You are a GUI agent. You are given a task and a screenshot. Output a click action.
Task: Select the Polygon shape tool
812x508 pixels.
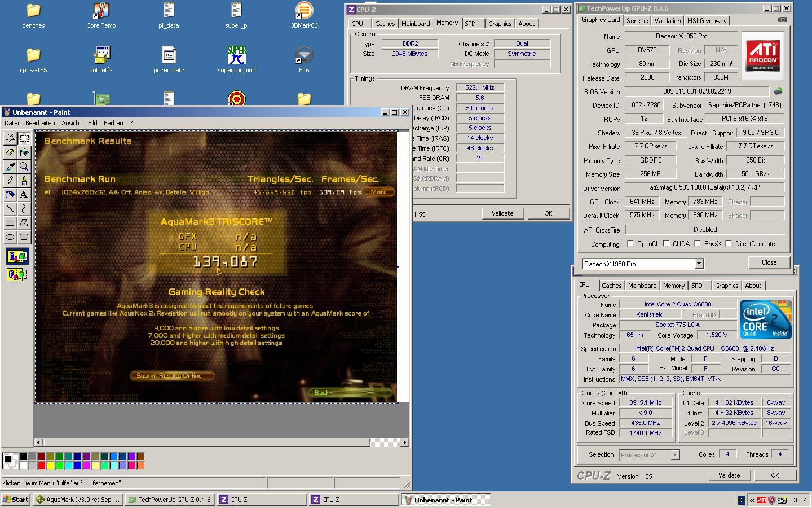pos(24,223)
